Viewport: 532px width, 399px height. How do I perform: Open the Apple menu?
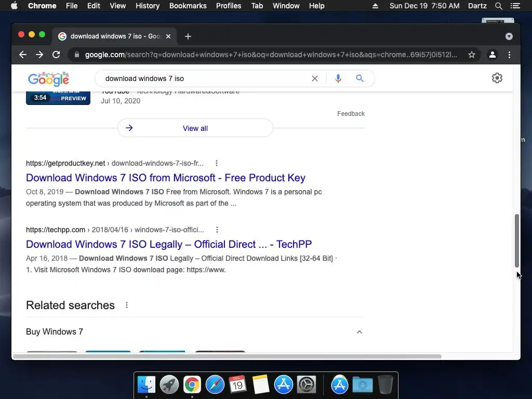click(14, 6)
